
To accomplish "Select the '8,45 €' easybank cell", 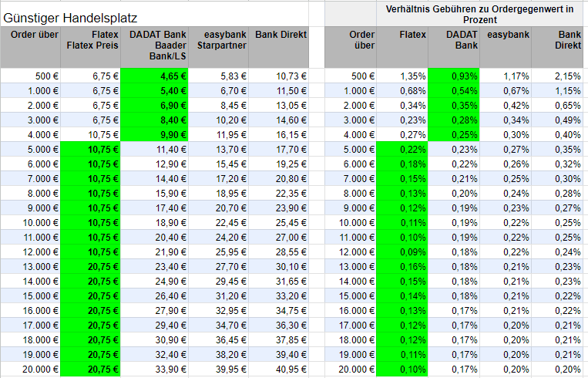I will pyautogui.click(x=219, y=106).
